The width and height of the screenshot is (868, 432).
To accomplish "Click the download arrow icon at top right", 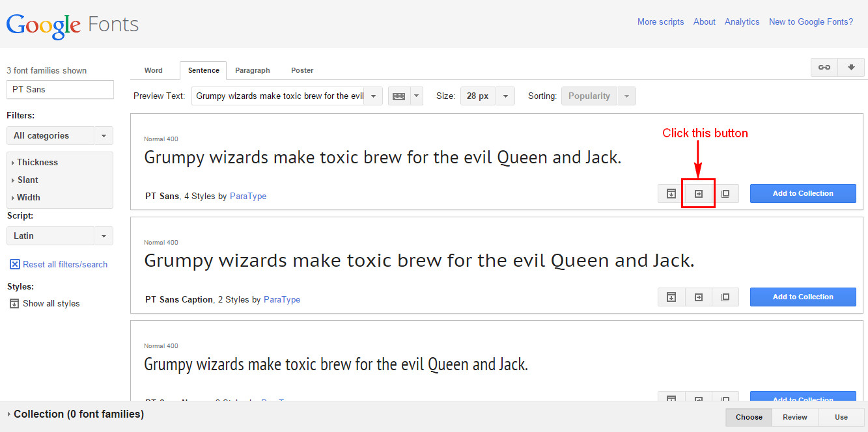I will point(851,68).
